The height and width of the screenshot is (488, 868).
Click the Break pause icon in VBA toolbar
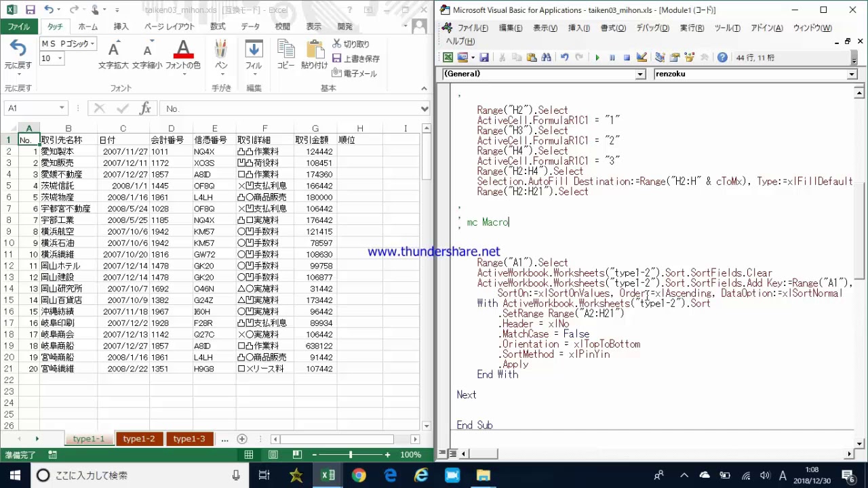[612, 58]
